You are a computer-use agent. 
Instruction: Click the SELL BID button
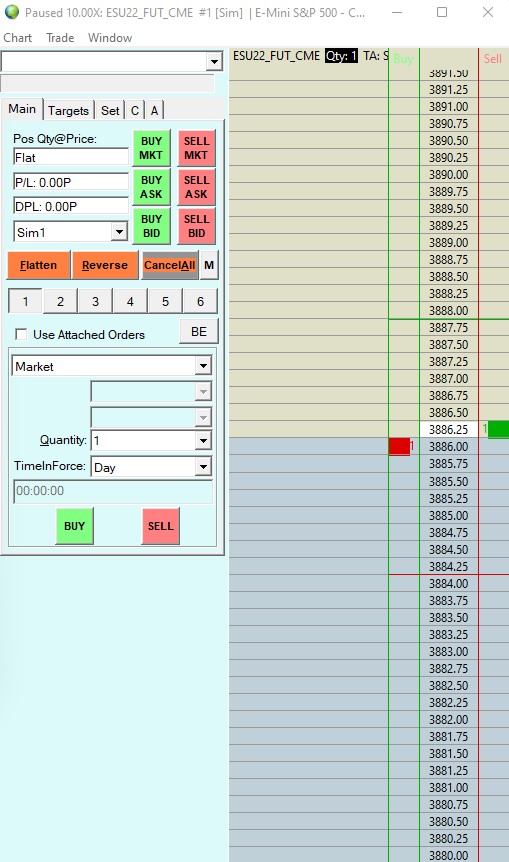[196, 226]
